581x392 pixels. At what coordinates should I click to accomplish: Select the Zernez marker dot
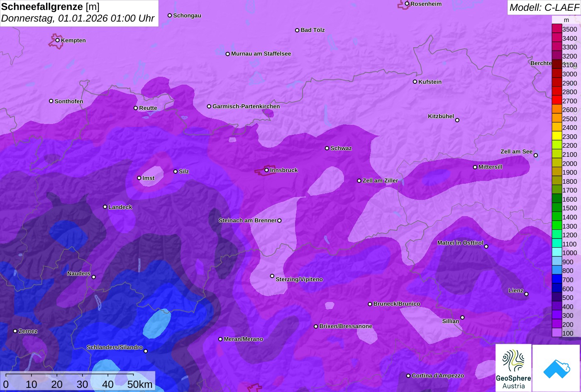click(15, 331)
